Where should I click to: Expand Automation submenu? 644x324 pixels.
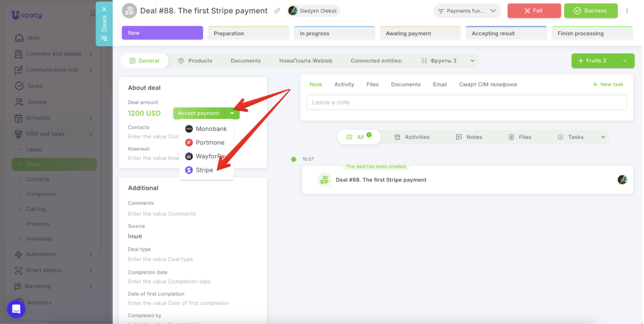click(x=91, y=254)
